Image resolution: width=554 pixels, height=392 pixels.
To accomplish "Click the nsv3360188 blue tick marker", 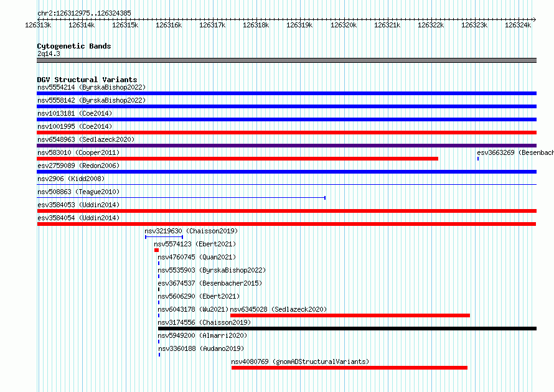I will pos(159,355).
